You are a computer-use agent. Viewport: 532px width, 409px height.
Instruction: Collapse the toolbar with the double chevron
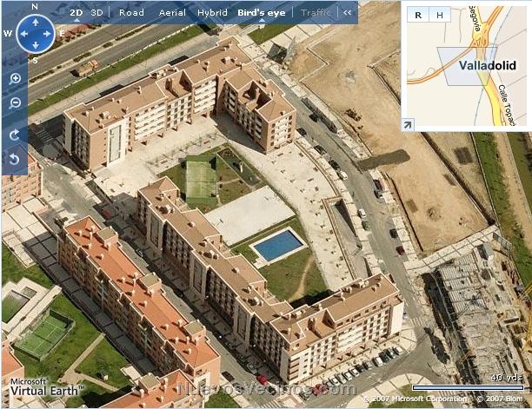coord(348,13)
